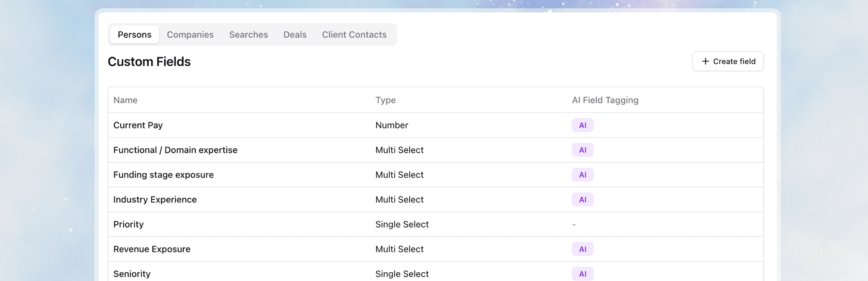The image size is (868, 281).
Task: Click the AI Field Tagging column header
Action: [x=605, y=100]
